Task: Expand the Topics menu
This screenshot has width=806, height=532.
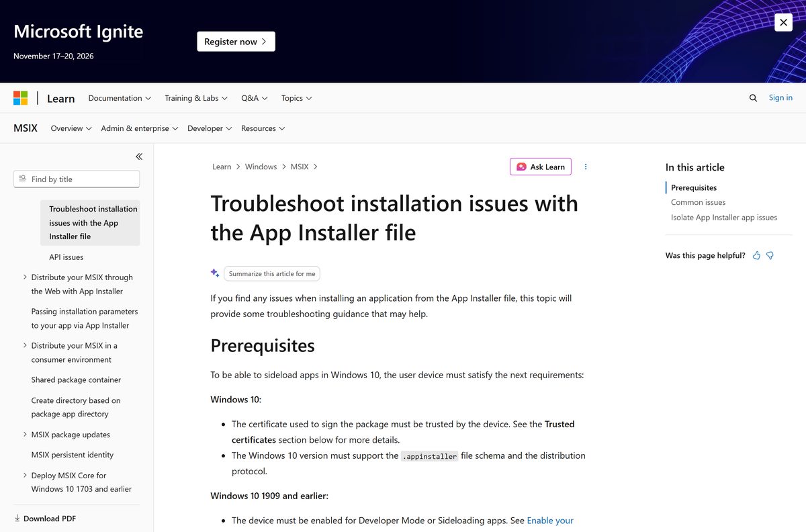Action: (296, 98)
